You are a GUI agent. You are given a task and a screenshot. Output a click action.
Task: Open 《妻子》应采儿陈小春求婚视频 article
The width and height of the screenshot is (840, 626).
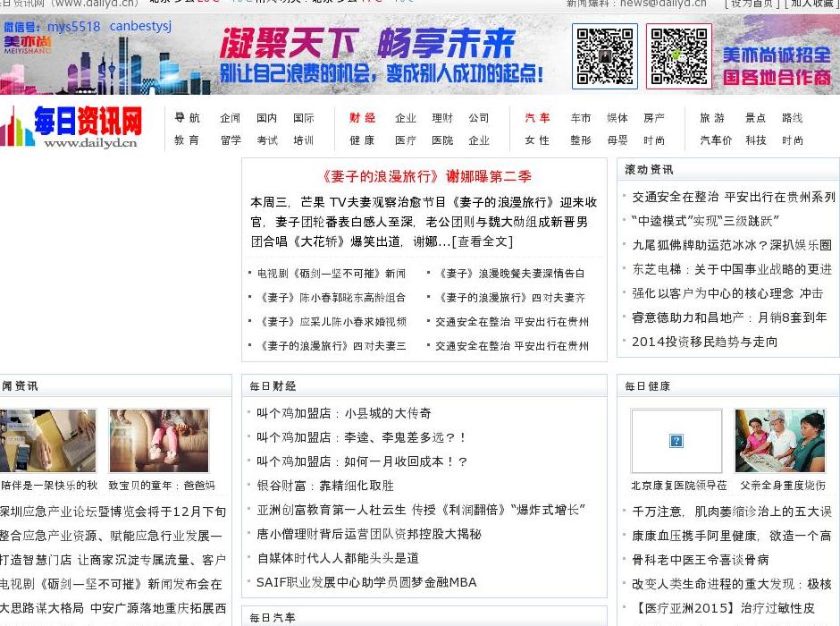click(332, 322)
